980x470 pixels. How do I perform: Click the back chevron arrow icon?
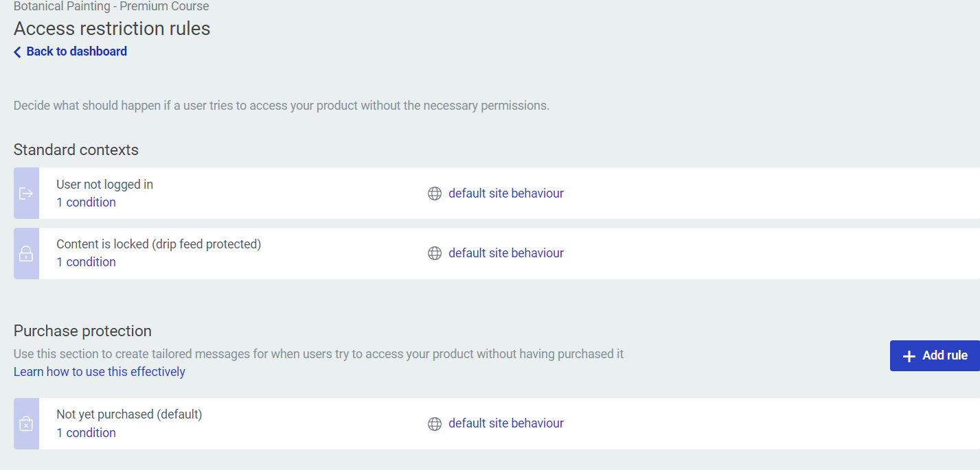[x=18, y=52]
